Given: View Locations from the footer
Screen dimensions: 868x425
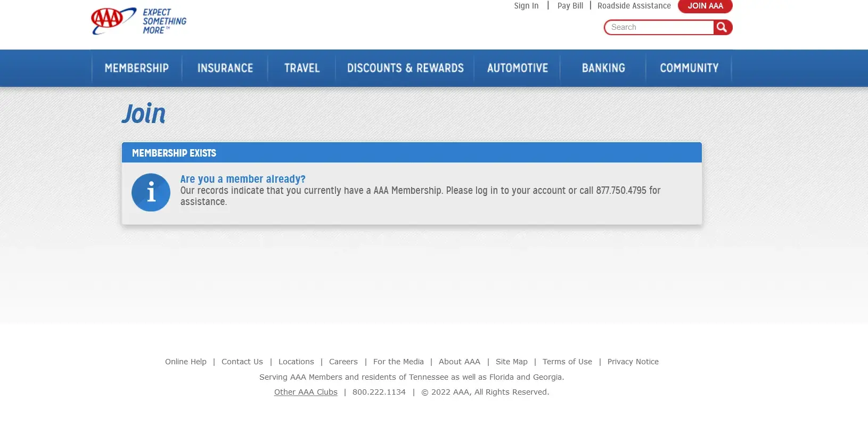Looking at the screenshot, I should point(296,362).
